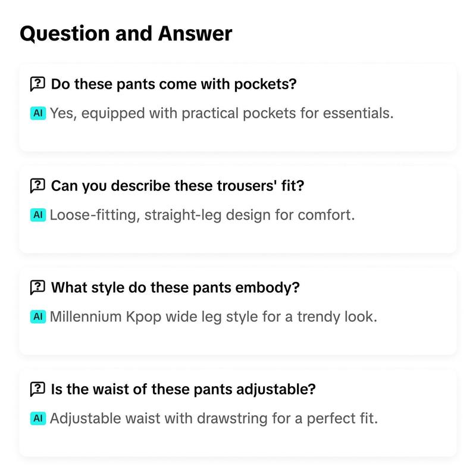Click the Question and Answer heading
476x476 pixels.
pyautogui.click(x=126, y=34)
